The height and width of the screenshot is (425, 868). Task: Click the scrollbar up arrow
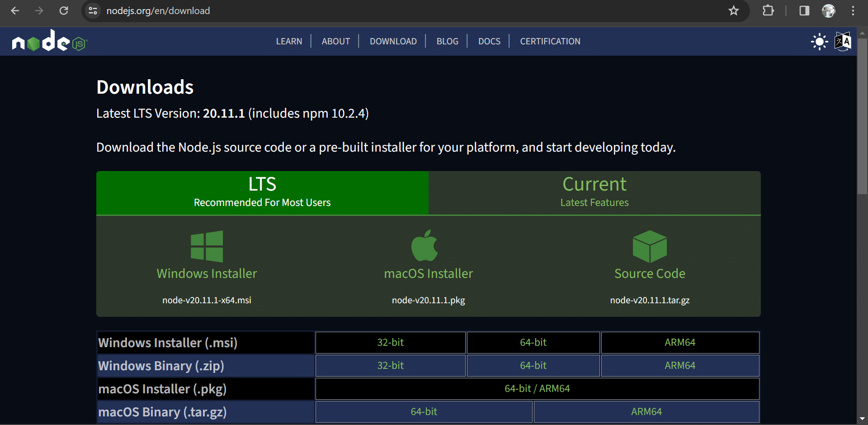pyautogui.click(x=862, y=33)
